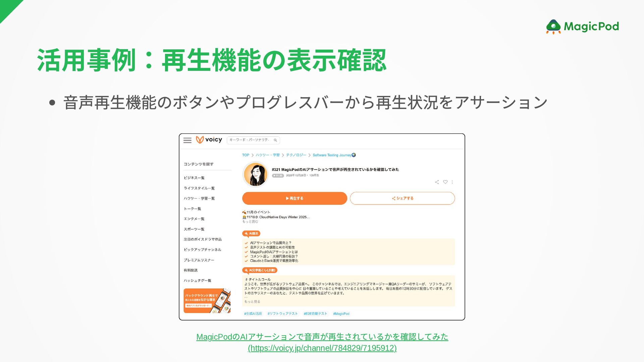644x362 pixels.
Task: Click the share icon beside the heart
Action: pyautogui.click(x=437, y=182)
